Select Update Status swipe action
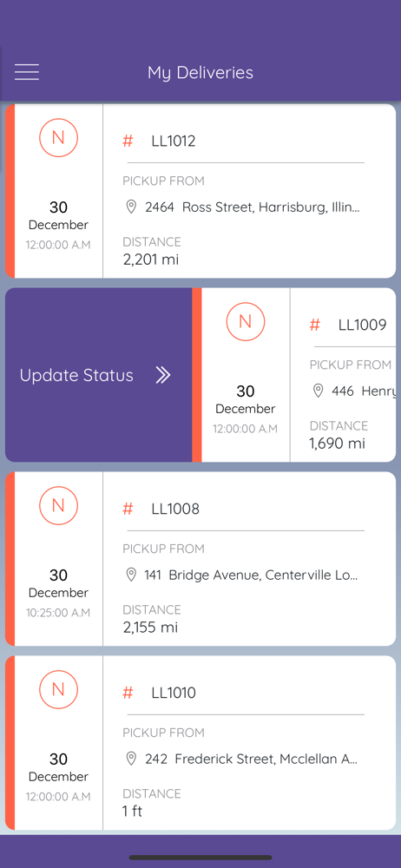This screenshot has height=868, width=401. pyautogui.click(x=99, y=375)
